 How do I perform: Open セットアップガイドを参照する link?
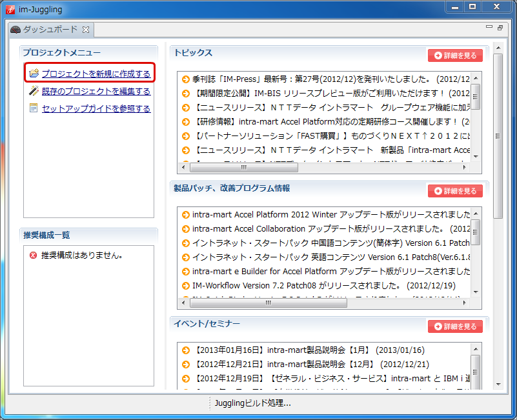click(96, 109)
